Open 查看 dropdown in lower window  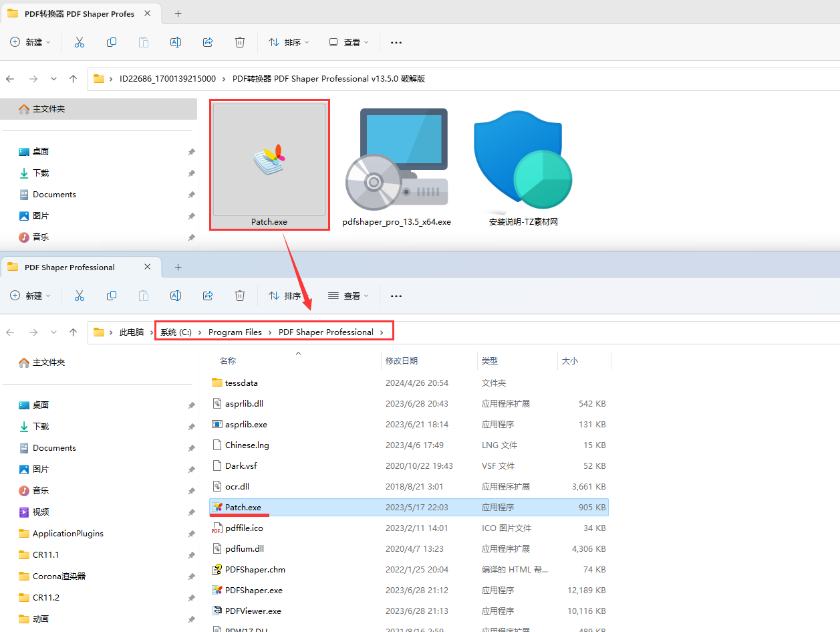[349, 296]
